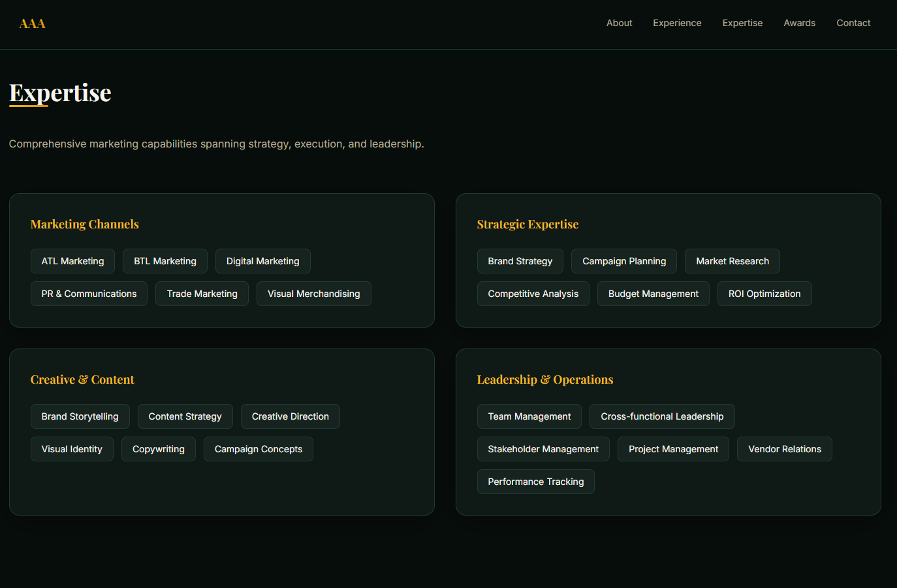897x588 pixels.
Task: Choose the PR & Communications tag
Action: pos(89,294)
